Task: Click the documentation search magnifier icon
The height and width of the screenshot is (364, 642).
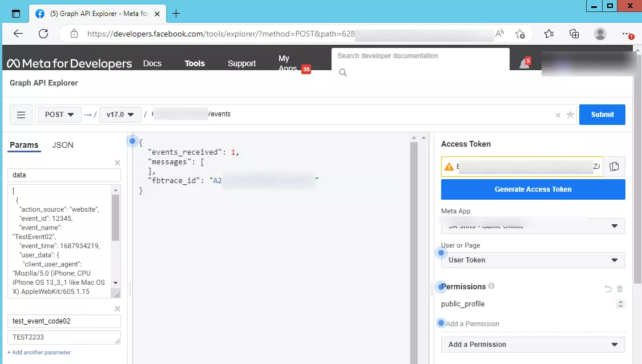Action: pos(343,72)
